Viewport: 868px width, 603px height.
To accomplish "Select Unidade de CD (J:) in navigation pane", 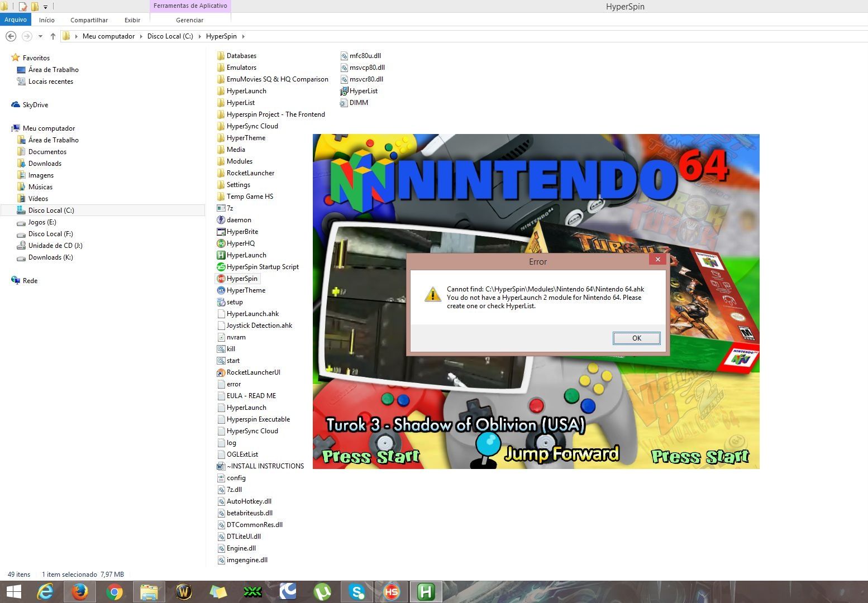I will (x=50, y=246).
